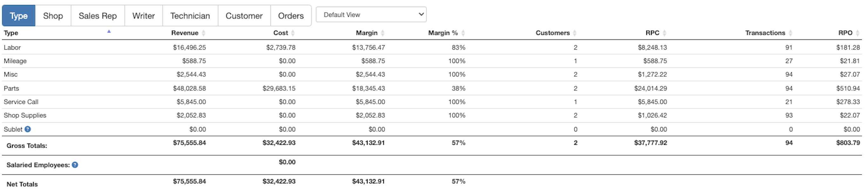Switch to the Shop tab
868x191 pixels.
point(53,16)
